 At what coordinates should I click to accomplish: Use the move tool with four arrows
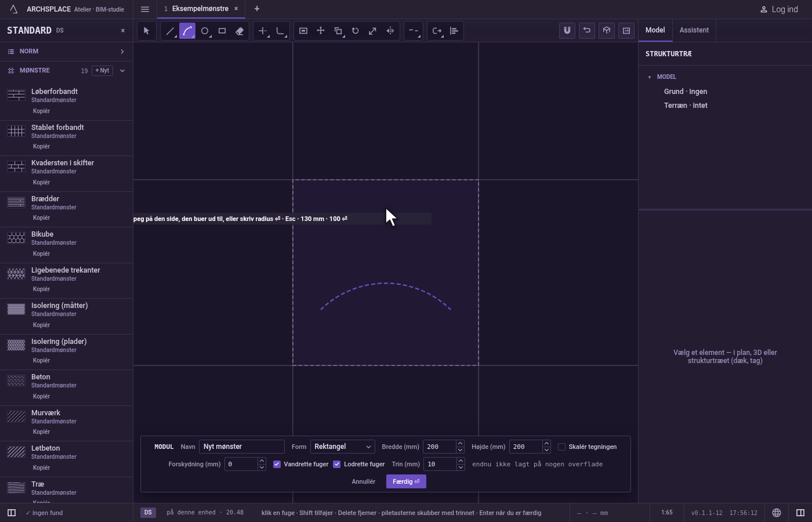coord(321,31)
